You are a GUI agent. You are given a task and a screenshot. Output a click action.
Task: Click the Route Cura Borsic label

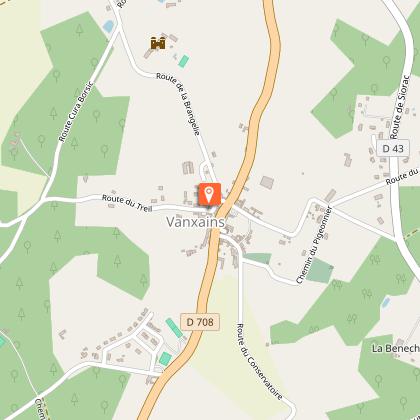click(76, 114)
